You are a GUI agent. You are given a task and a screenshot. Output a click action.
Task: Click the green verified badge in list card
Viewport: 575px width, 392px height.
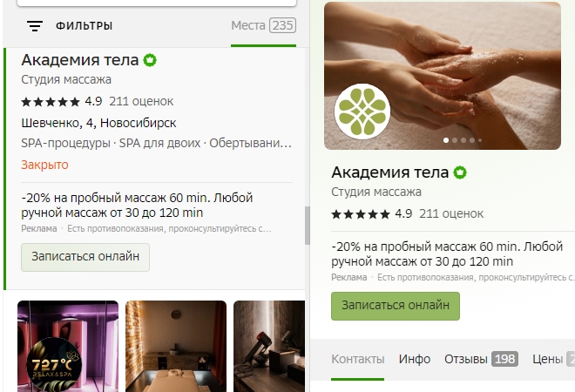(150, 60)
